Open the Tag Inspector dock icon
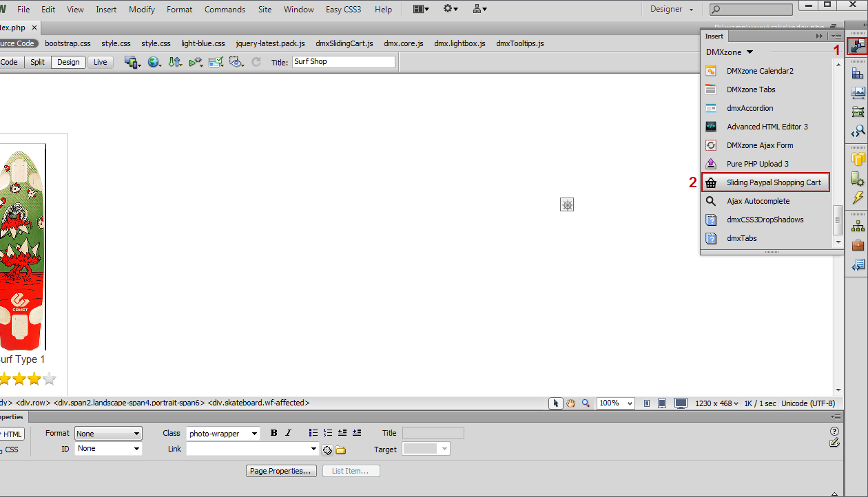This screenshot has height=497, width=868. pos(858,131)
